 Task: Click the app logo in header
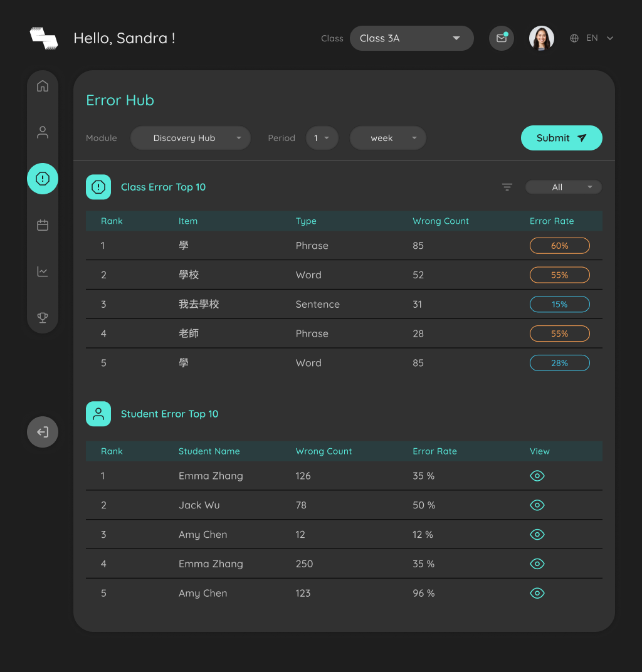(44, 38)
